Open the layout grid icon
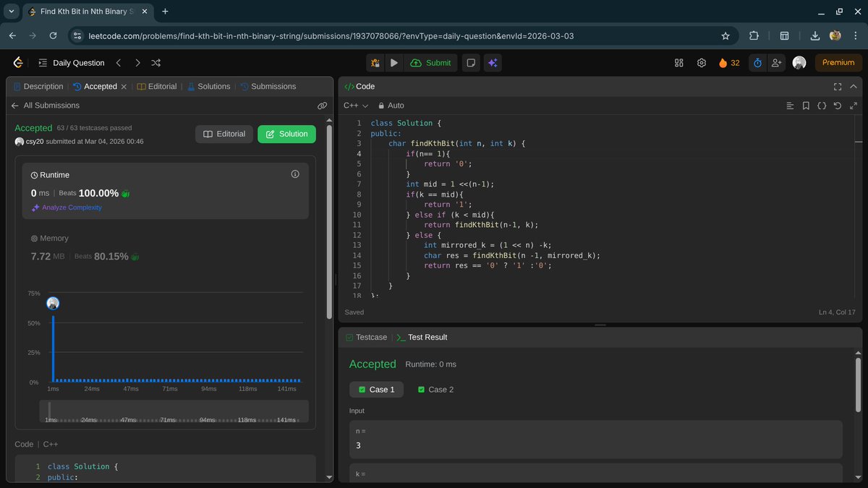Image resolution: width=868 pixels, height=488 pixels. coord(678,63)
